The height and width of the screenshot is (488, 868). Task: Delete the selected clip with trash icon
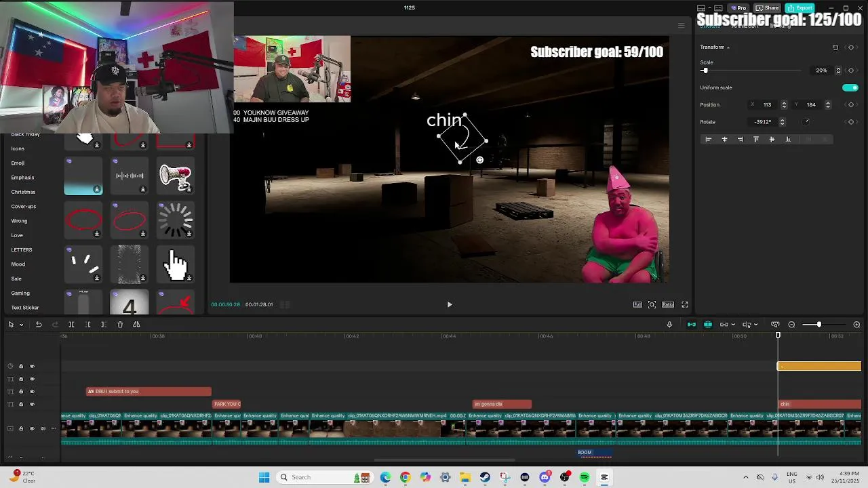120,325
